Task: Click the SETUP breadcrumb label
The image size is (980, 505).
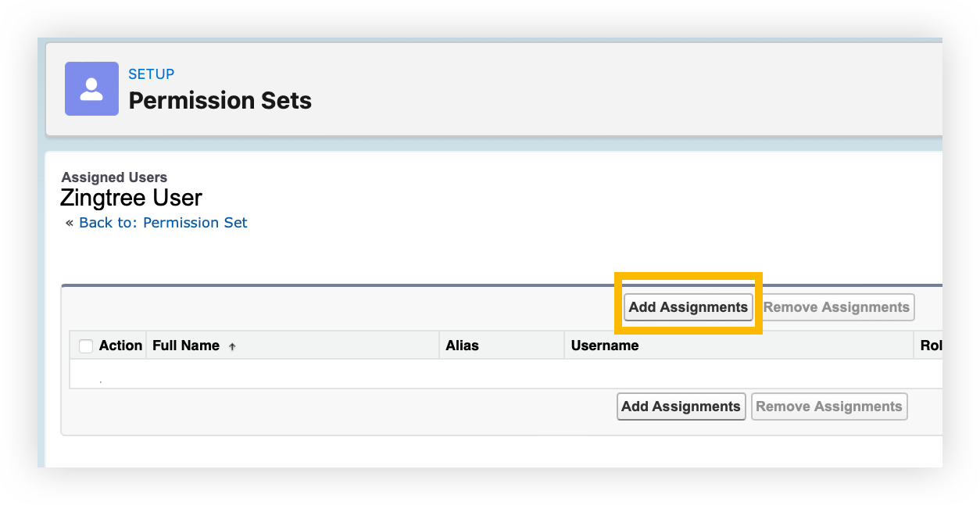Action: click(151, 74)
